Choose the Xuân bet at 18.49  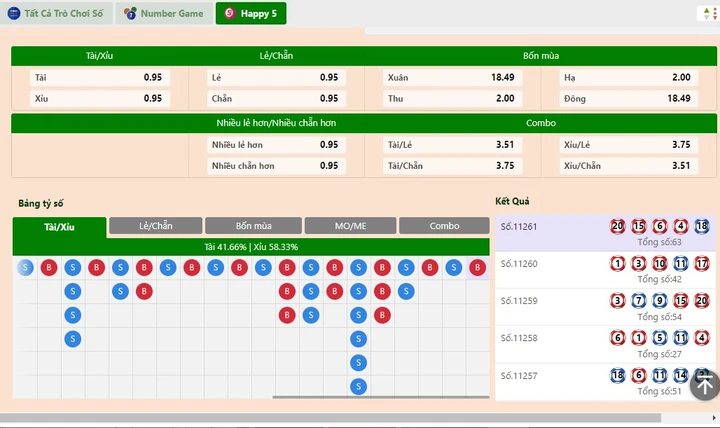point(452,77)
